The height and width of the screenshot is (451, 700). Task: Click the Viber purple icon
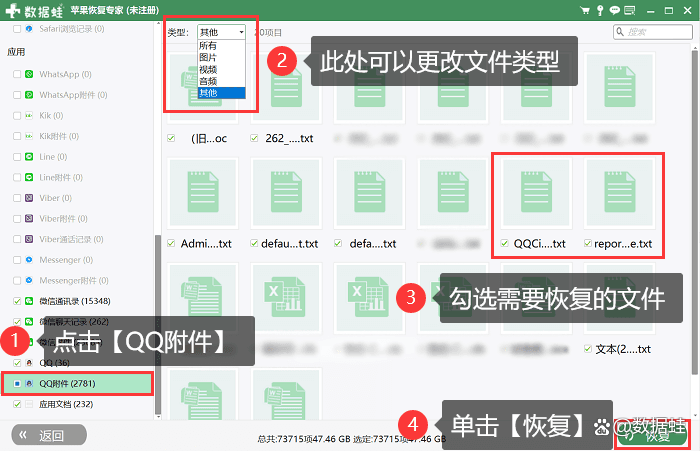click(29, 198)
